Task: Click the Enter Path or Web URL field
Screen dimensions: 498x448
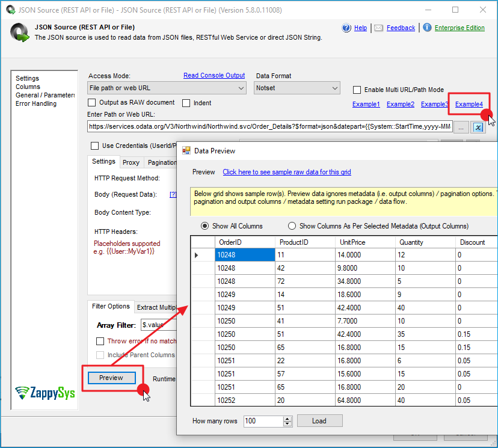Action: pos(269,127)
